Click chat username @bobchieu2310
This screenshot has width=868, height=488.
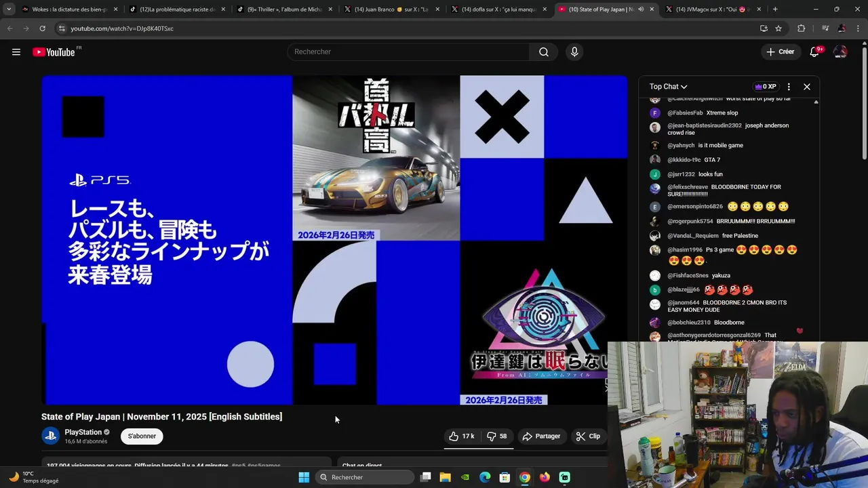click(689, 323)
